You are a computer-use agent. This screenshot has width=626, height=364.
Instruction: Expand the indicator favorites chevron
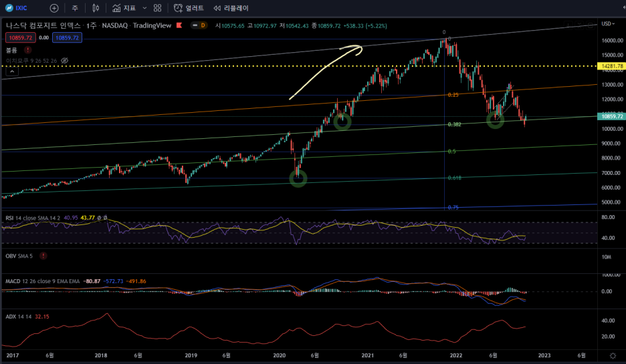(144, 8)
